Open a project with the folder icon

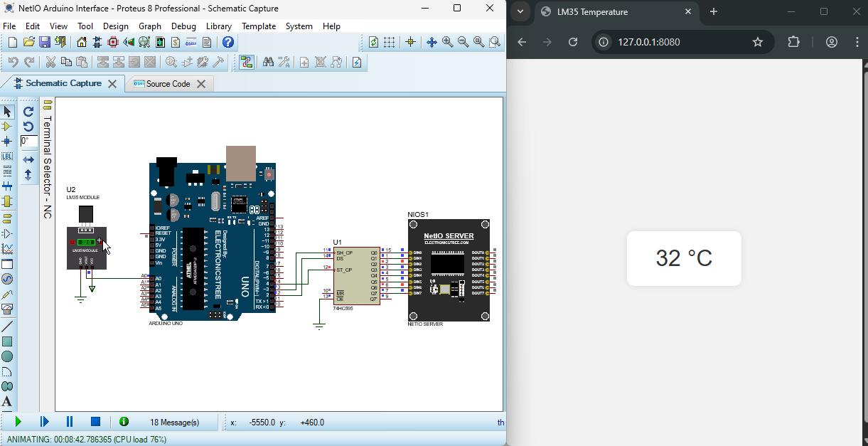(28, 43)
